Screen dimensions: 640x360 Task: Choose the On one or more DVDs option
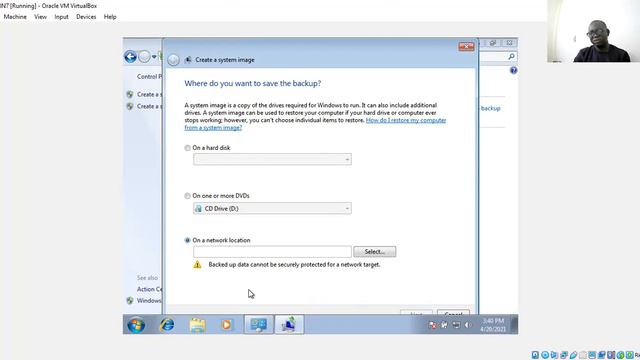187,196
